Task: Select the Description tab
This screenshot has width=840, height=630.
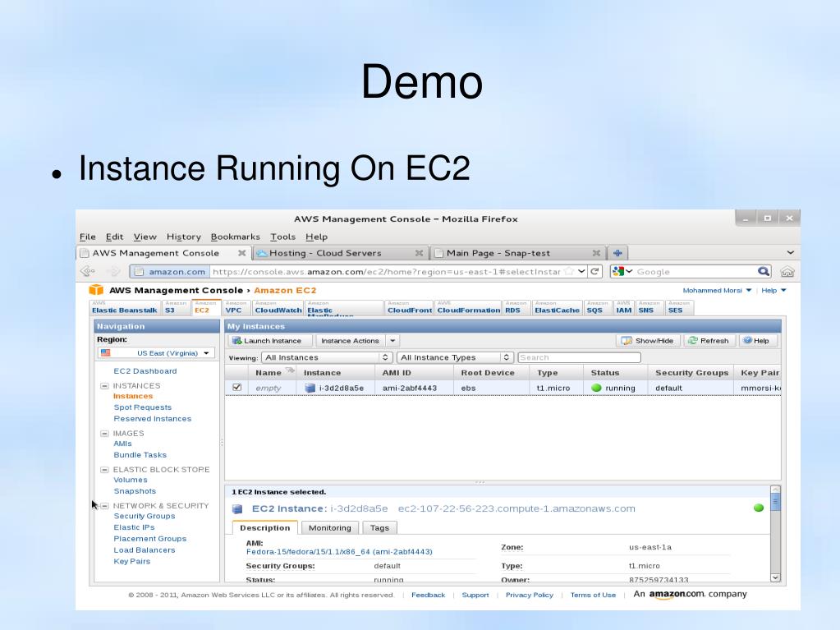Action: point(264,527)
